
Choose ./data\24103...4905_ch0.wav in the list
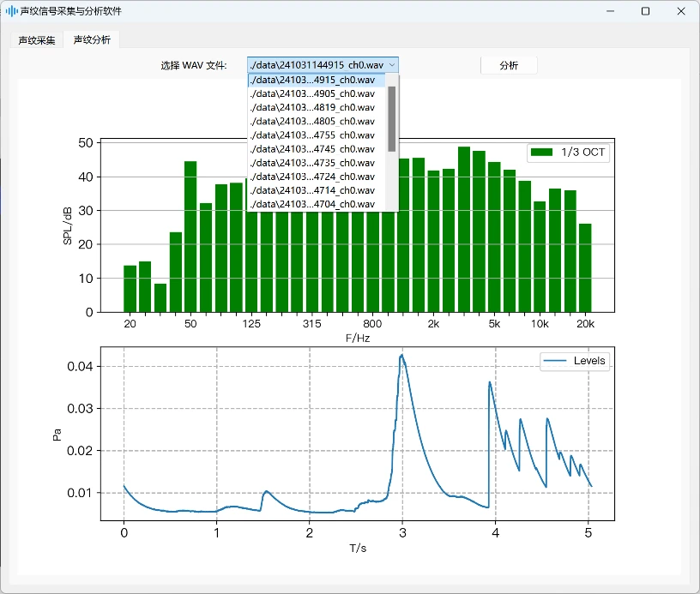pos(317,93)
